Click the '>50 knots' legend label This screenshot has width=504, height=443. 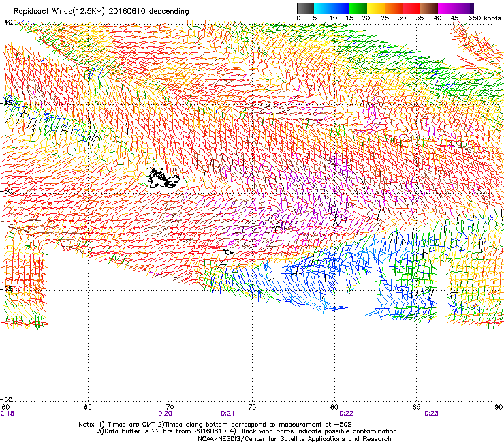pyautogui.click(x=484, y=18)
